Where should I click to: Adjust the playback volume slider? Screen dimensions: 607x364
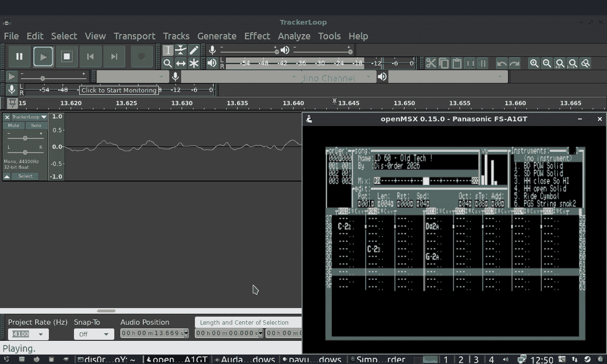pos(322,50)
